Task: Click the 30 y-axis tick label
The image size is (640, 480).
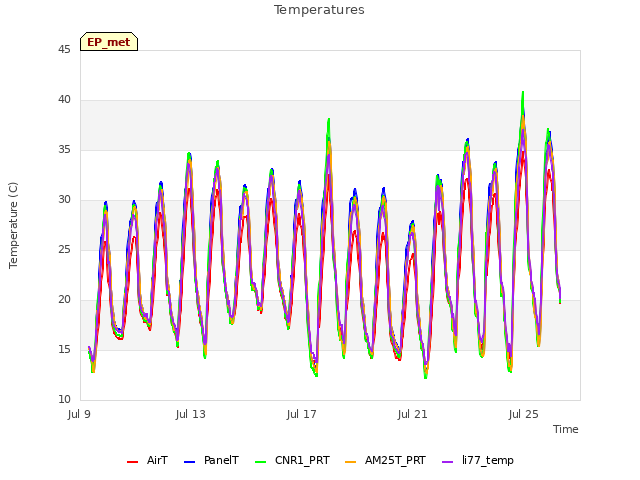Action: [x=64, y=200]
